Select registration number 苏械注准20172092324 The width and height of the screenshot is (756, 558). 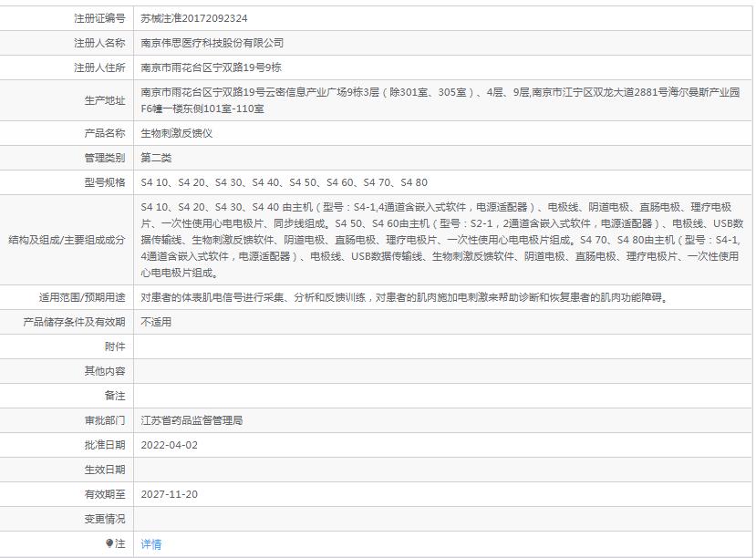click(x=194, y=18)
